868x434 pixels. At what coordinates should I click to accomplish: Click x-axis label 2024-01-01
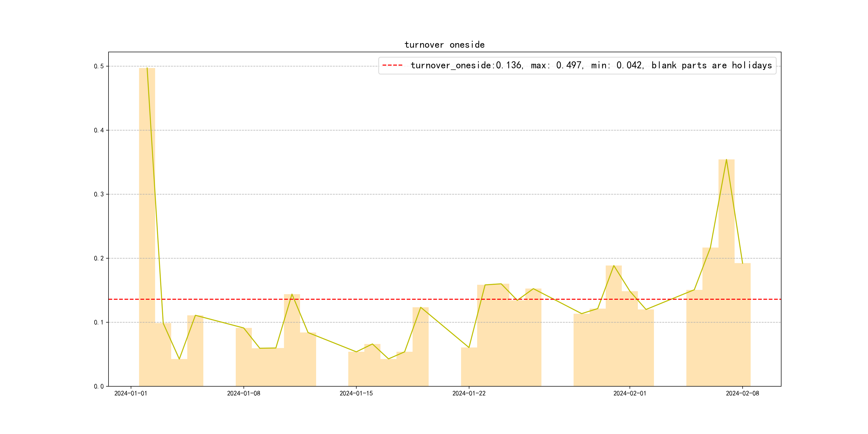click(131, 394)
